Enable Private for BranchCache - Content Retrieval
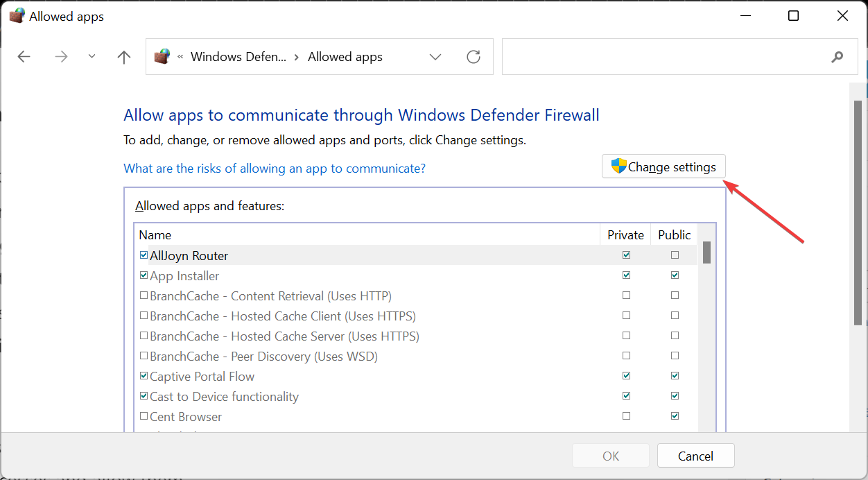 pyautogui.click(x=627, y=295)
